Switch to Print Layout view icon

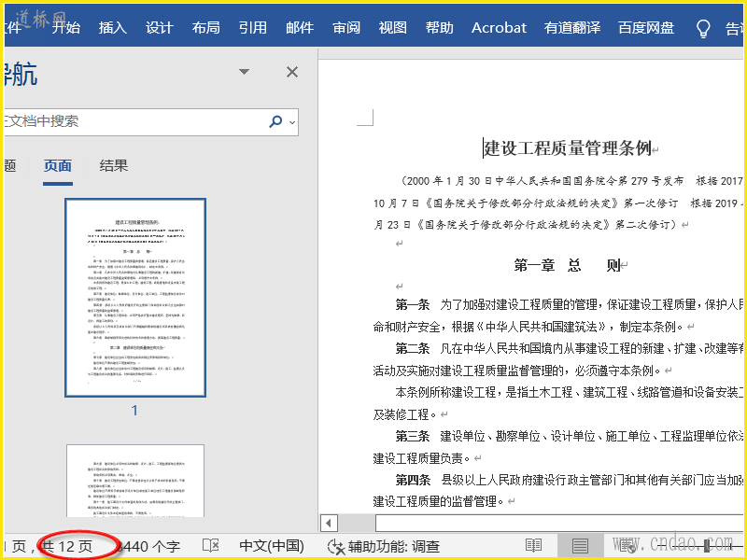point(580,546)
